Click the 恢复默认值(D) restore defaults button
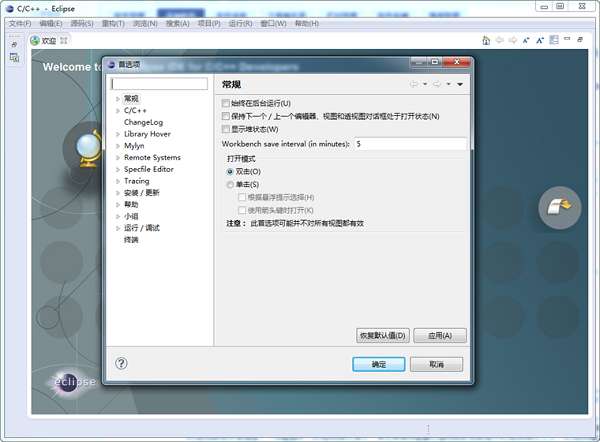This screenshot has height=442, width=600. click(x=383, y=336)
